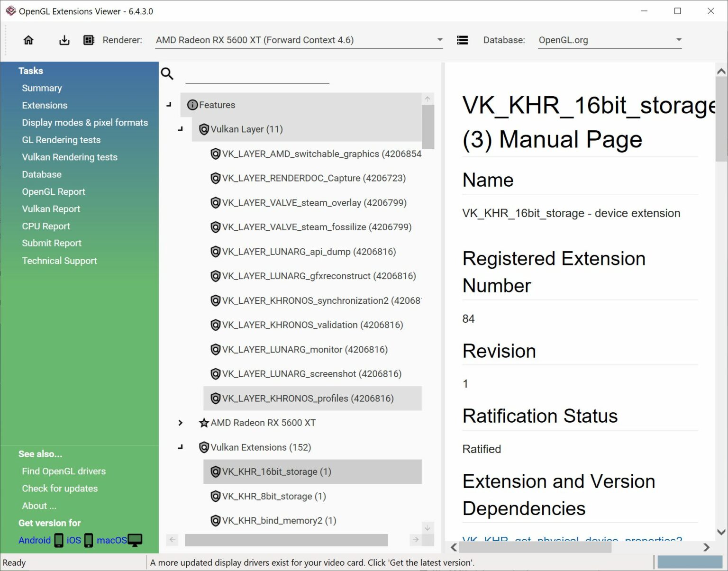The image size is (728, 571).
Task: Select VK_LAYER_LUNARG_screenshot row
Action: point(312,374)
